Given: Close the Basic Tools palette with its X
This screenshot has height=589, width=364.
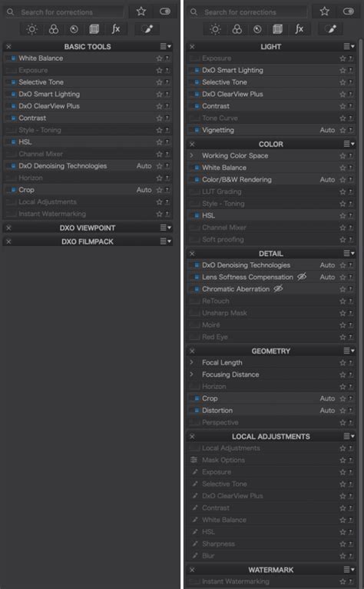Looking at the screenshot, I should pos(8,47).
